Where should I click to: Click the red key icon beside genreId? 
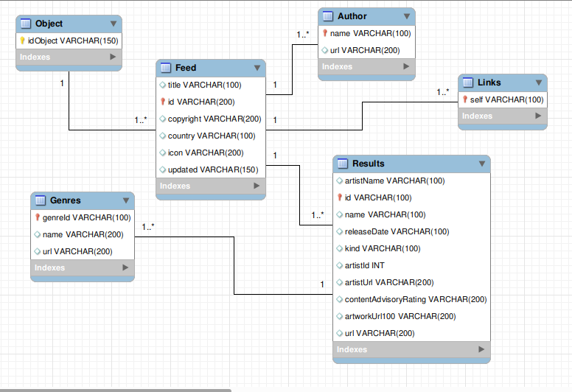tap(37, 217)
